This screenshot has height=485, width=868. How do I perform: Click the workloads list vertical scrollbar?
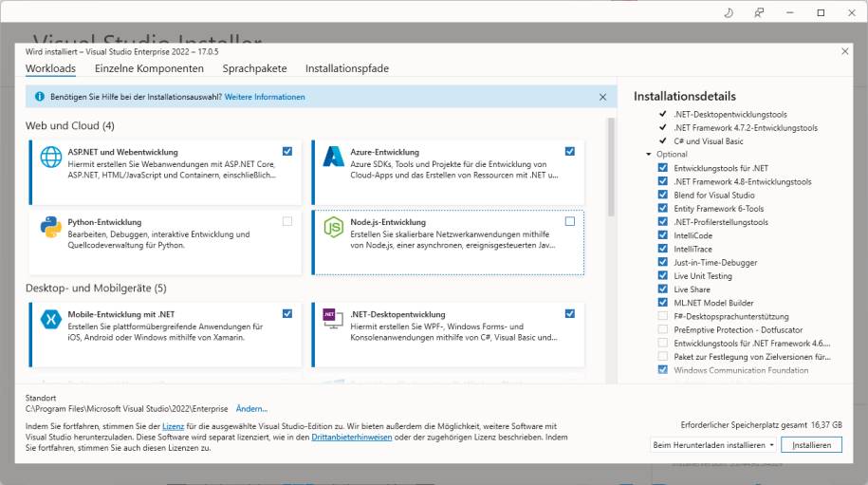point(611,167)
